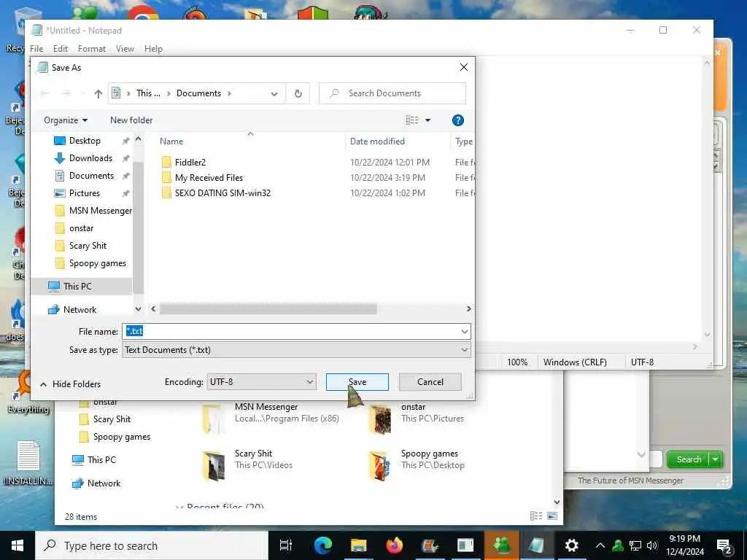Image resolution: width=747 pixels, height=560 pixels.
Task: Select the My Received Files folder
Action: coord(209,178)
